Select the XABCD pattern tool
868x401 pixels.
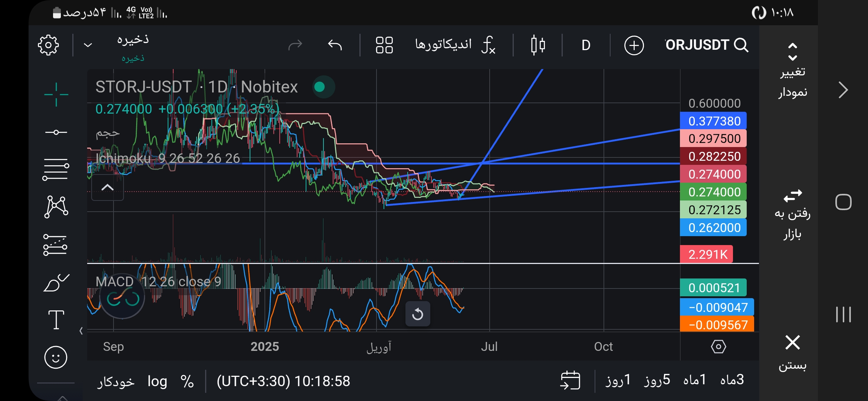coord(56,206)
